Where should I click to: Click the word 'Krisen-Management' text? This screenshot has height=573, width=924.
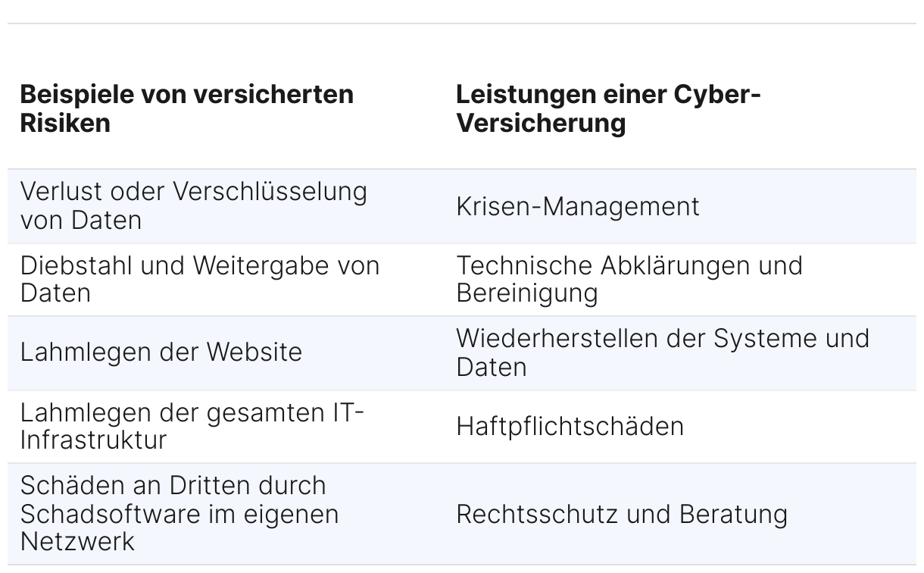[577, 206]
